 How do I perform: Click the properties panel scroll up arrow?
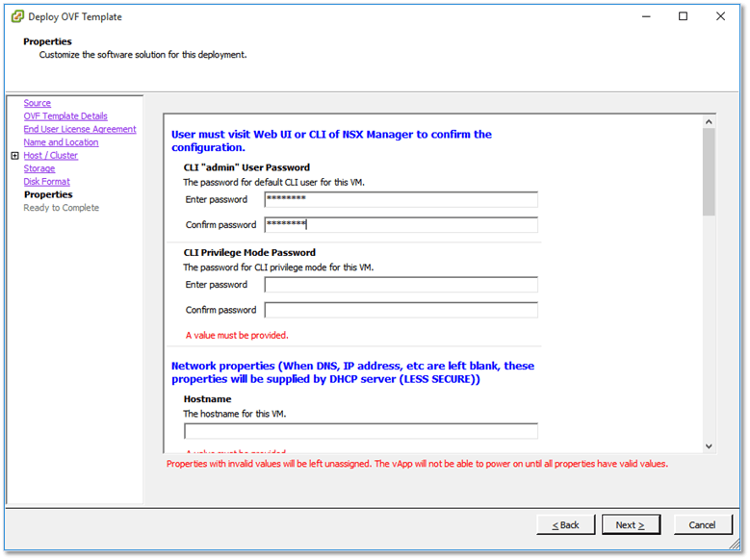point(709,122)
